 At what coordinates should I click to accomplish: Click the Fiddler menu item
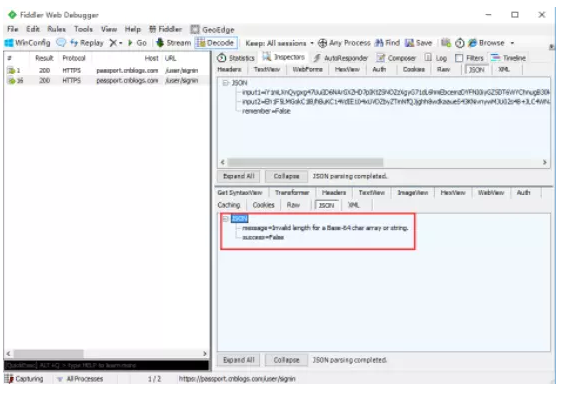pyautogui.click(x=166, y=29)
